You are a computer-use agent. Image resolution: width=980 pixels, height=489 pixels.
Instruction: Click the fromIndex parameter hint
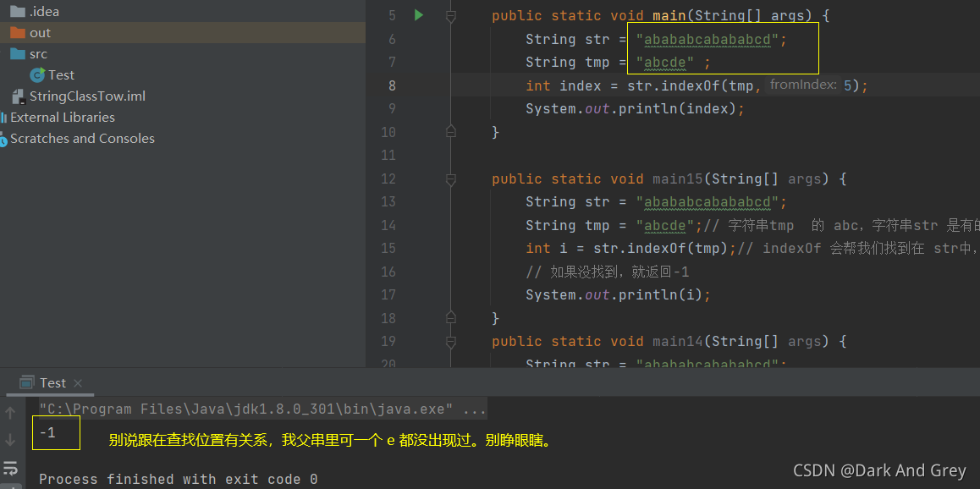point(804,85)
